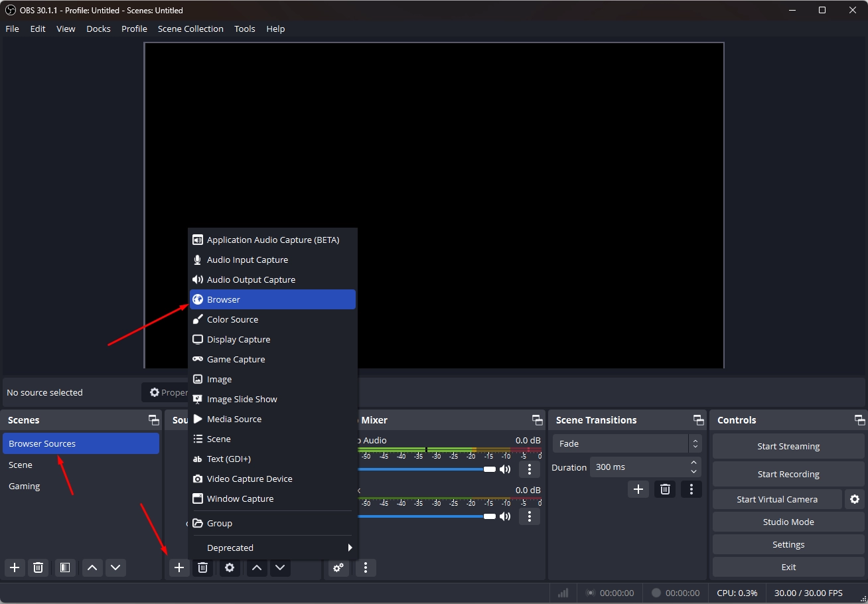This screenshot has height=604, width=868.
Task: Open the Docks menu
Action: click(x=98, y=29)
